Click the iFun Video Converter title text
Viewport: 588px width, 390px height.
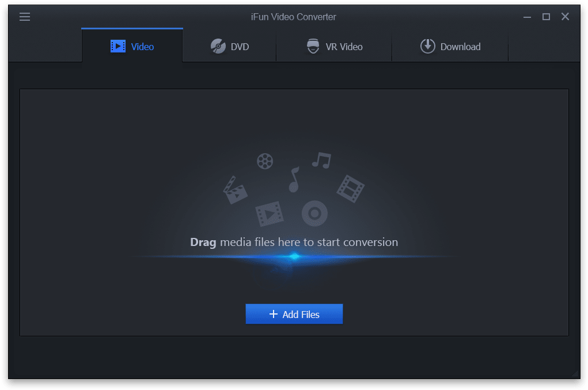point(294,17)
